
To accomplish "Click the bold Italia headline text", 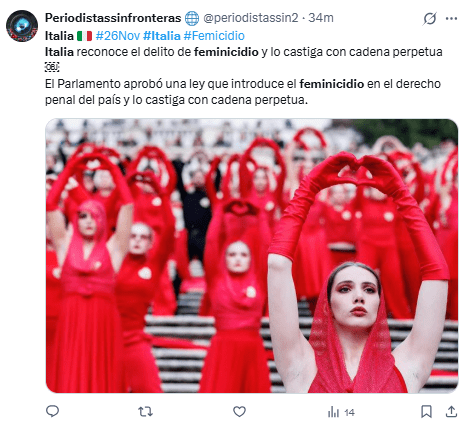I will [59, 36].
